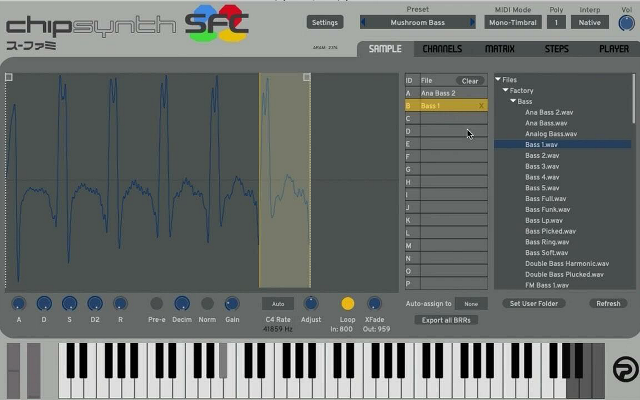The width and height of the screenshot is (640, 400).
Task: Select sample slot A Ana Bass 2
Action: click(446, 93)
